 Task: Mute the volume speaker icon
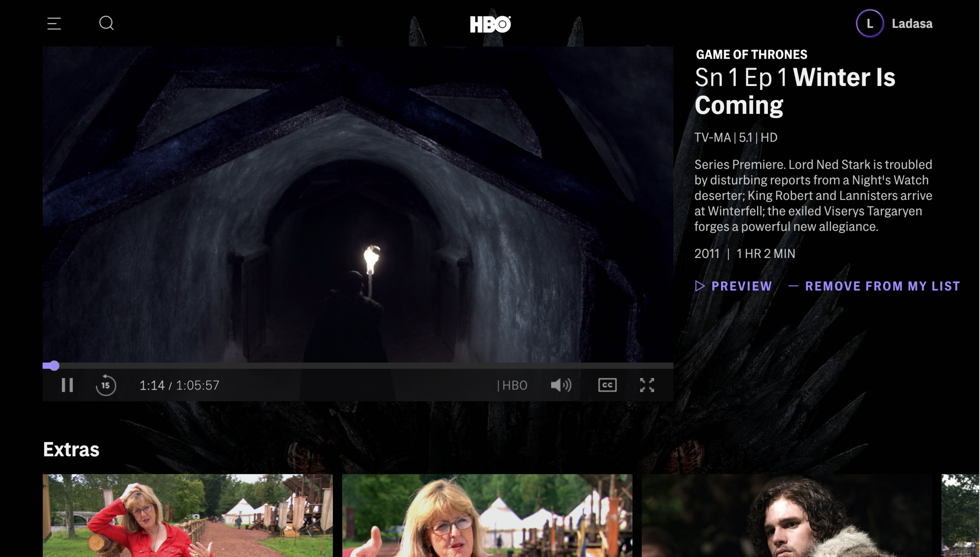tap(561, 385)
